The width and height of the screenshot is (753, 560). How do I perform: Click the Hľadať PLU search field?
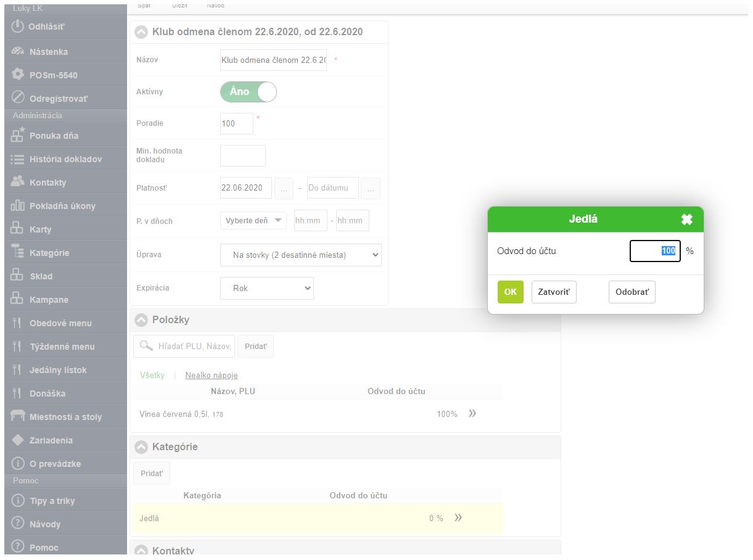click(x=192, y=347)
